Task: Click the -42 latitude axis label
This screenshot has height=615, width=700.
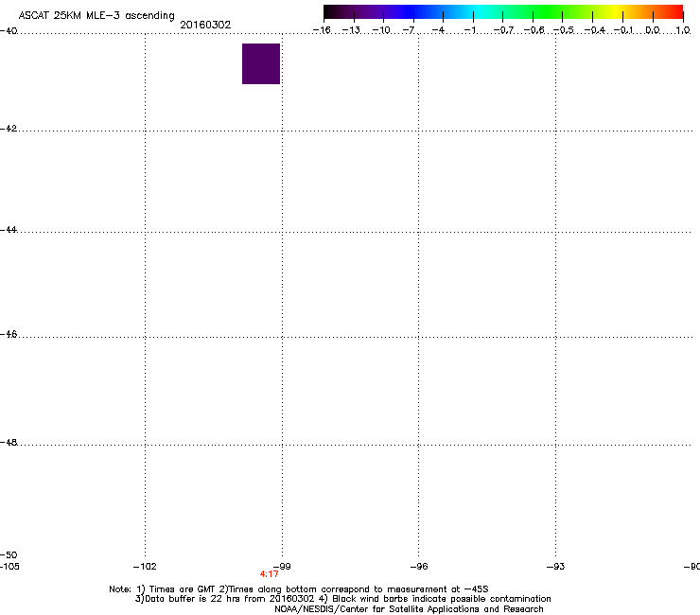Action: coord(9,128)
